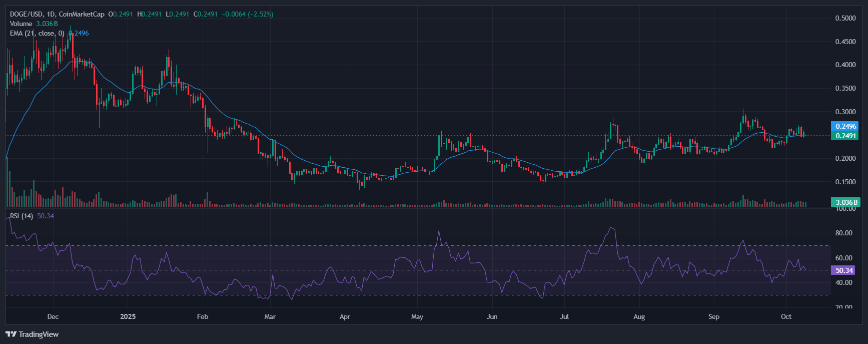Viewport: 868px width, 344px height.
Task: Click the TradingView logo icon
Action: [11, 334]
